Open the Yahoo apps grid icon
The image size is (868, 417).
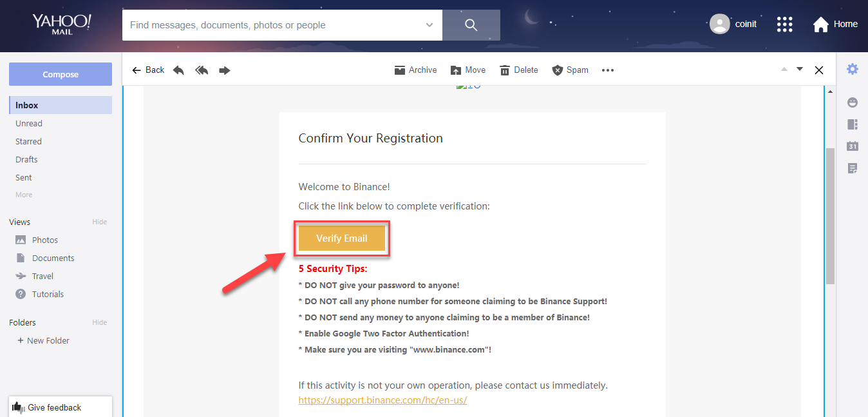(784, 24)
